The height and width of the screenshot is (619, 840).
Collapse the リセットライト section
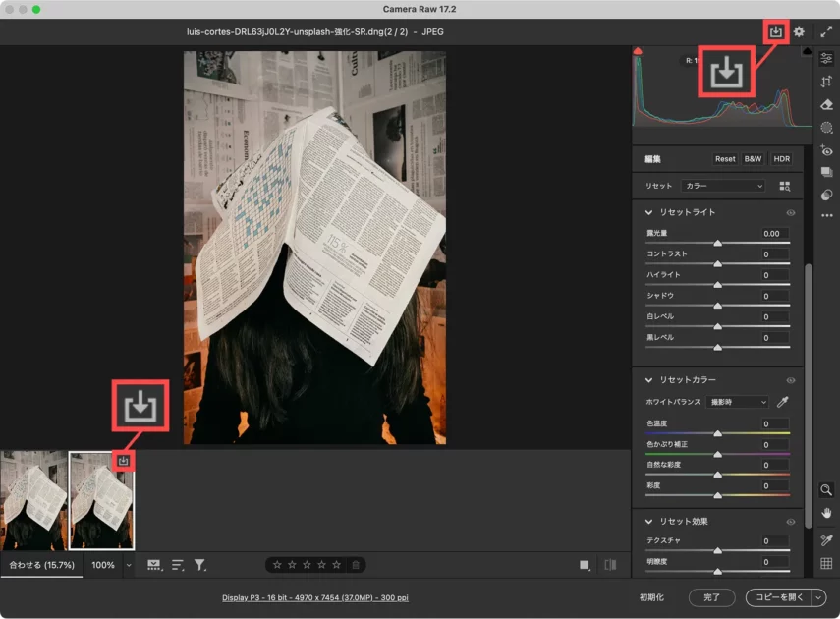pos(649,212)
